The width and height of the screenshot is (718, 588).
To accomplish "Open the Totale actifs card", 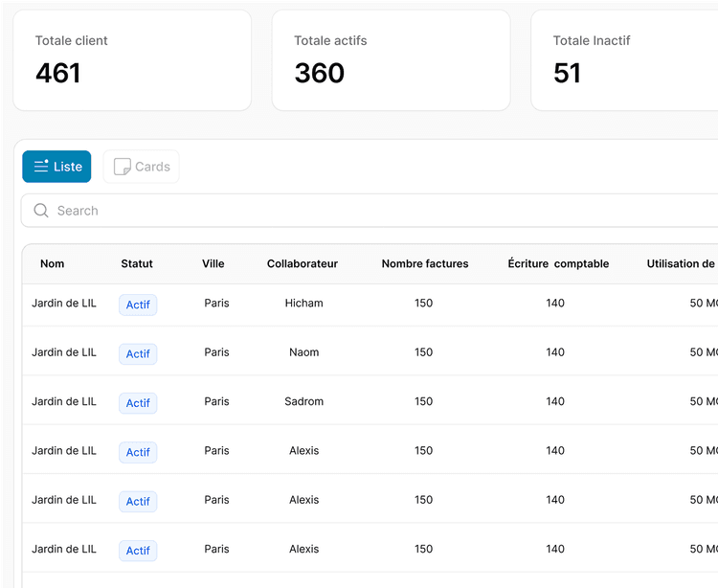I will click(x=391, y=60).
